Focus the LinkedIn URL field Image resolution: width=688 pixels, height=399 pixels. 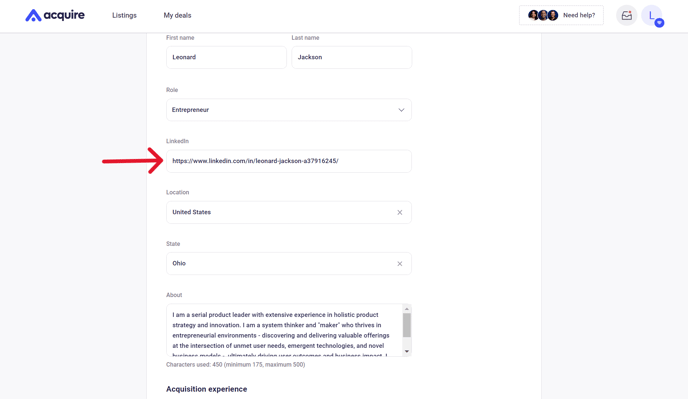coord(289,161)
